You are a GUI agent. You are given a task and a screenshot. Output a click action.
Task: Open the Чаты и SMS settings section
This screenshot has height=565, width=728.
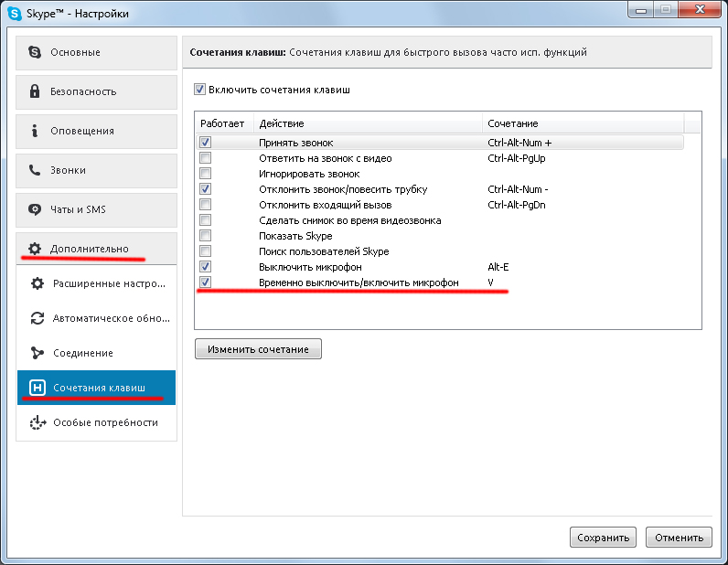tap(97, 210)
